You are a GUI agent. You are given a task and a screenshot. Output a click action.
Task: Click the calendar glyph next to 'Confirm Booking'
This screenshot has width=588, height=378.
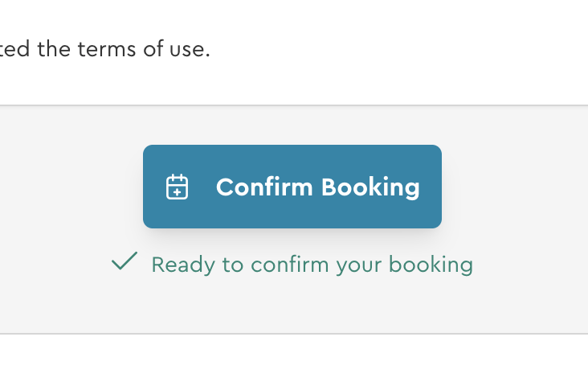pos(177,187)
